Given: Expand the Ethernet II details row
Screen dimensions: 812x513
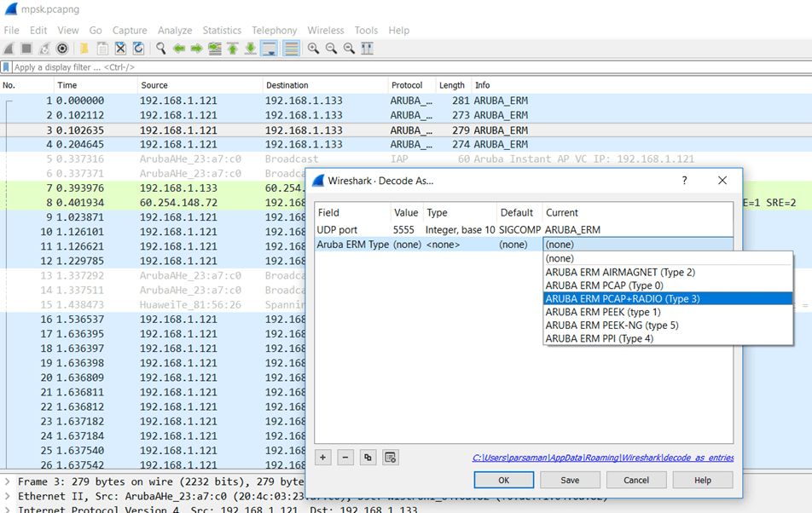Looking at the screenshot, I should point(8,496).
